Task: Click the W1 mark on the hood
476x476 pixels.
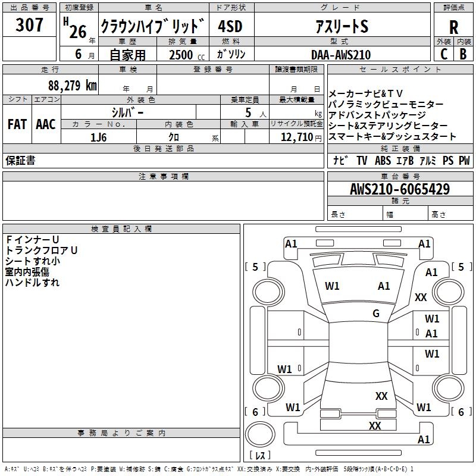Action: pyautogui.click(x=332, y=286)
